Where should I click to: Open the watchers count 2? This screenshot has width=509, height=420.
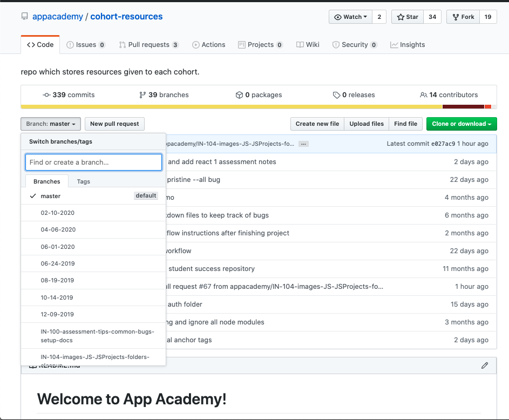click(379, 17)
